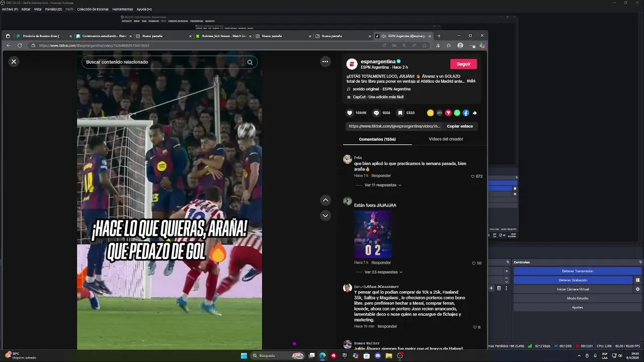The image size is (644, 362).
Task: Like the 'Están fuera JAJAJJAA' comment
Action: click(473, 263)
